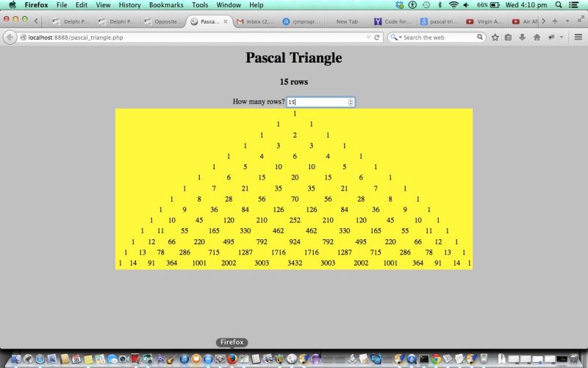Switch to the Code for tab
This screenshot has width=588, height=368.
point(393,22)
